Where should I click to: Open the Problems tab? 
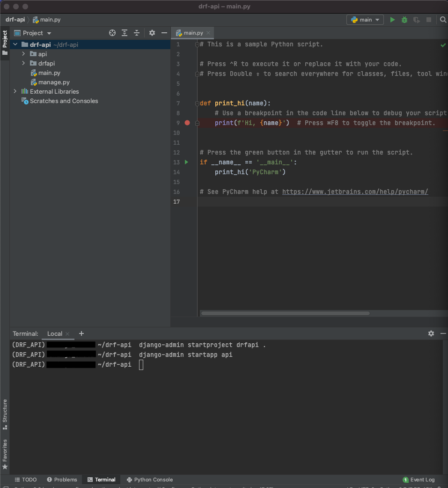tap(62, 480)
